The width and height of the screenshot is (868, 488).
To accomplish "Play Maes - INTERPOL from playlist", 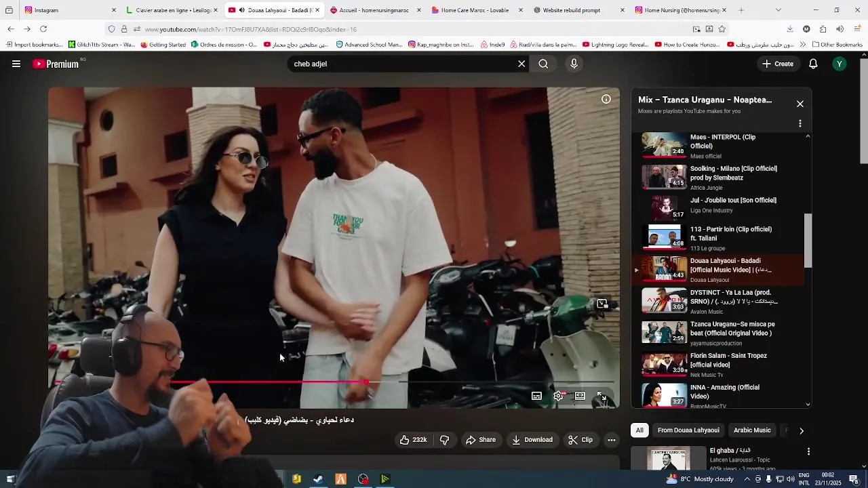I will (719, 145).
